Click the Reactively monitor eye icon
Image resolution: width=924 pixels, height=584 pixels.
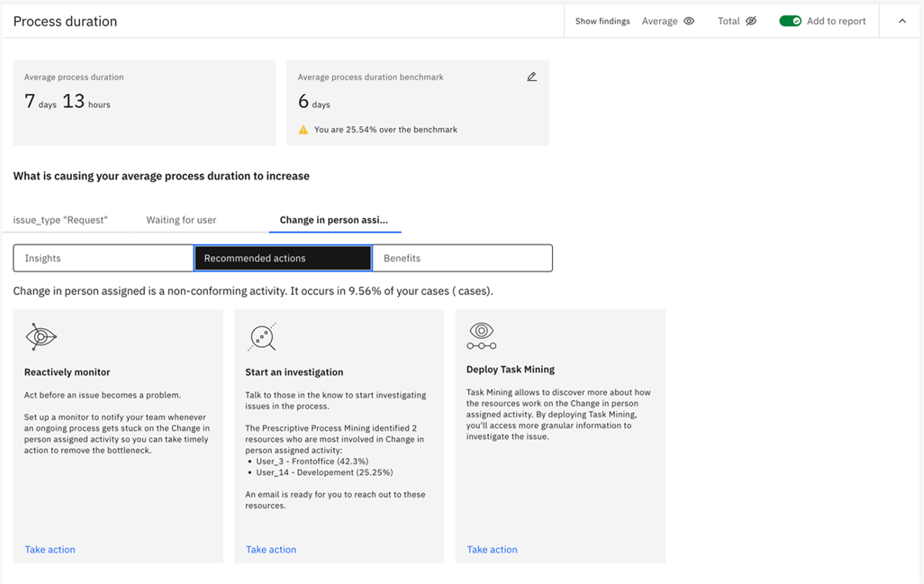point(40,337)
